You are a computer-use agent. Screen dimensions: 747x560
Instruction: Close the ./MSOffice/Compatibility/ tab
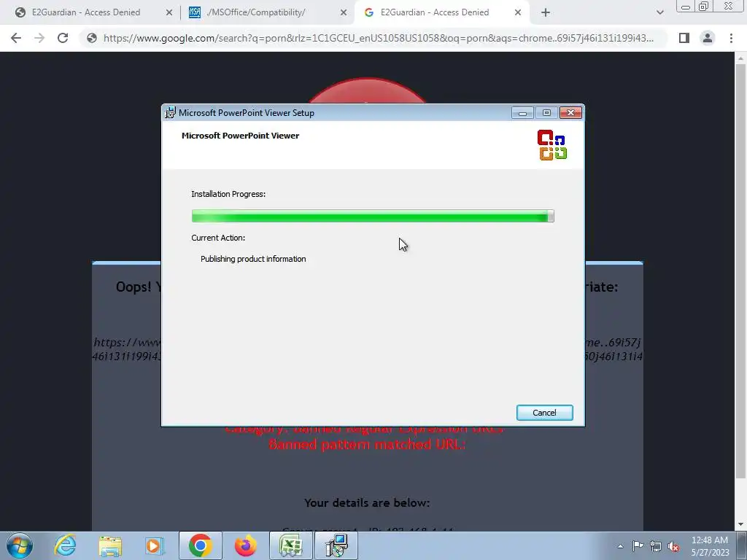tap(344, 13)
